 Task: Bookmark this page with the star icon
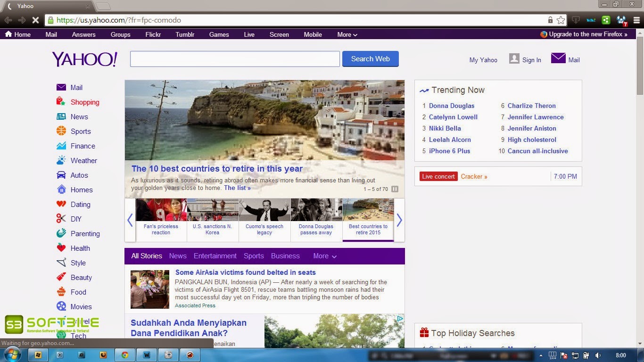click(561, 20)
